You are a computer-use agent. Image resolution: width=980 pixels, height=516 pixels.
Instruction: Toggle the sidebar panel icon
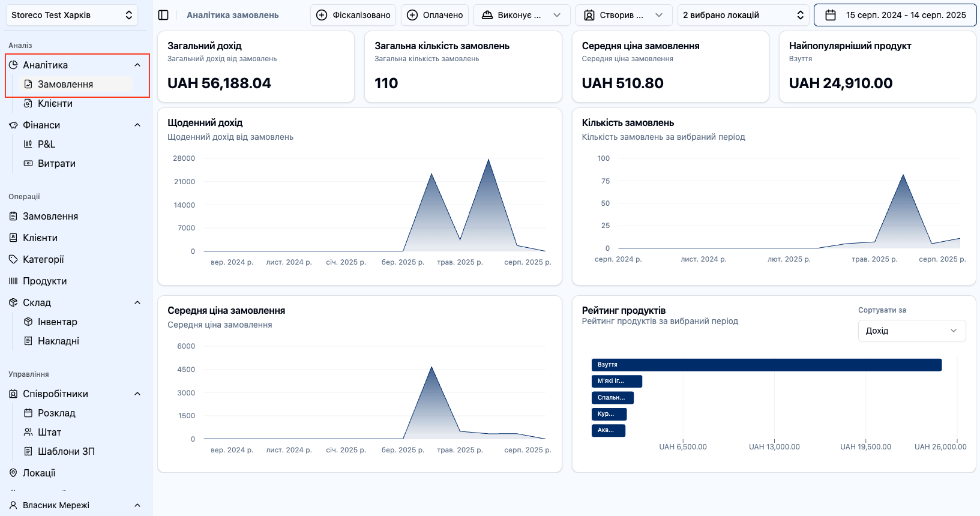[163, 15]
